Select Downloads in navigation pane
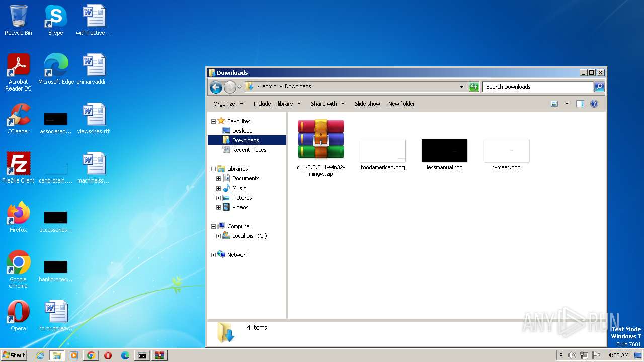Viewport: 644px width, 362px height. click(x=246, y=140)
